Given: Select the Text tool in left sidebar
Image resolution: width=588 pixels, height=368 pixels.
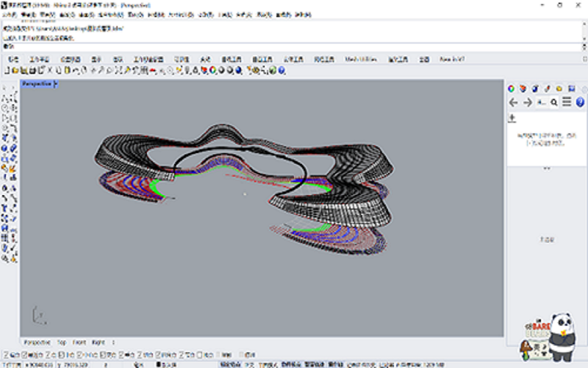Looking at the screenshot, I should [x=5, y=208].
